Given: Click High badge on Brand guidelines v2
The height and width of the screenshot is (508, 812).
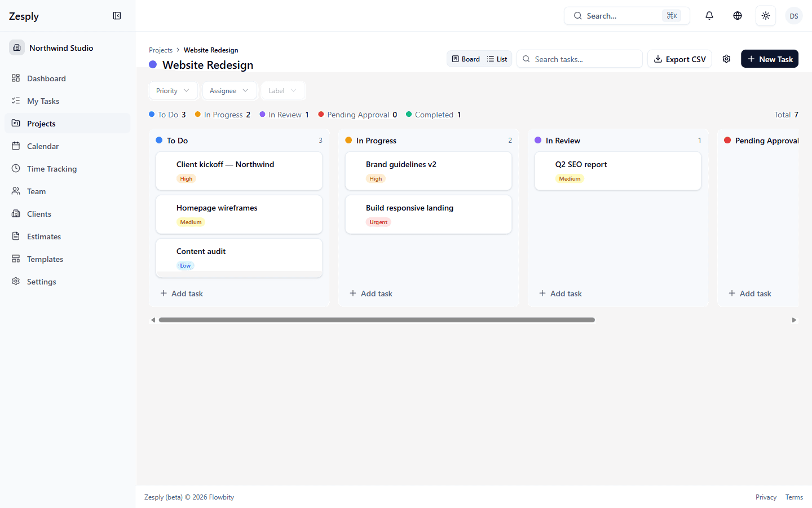Looking at the screenshot, I should pos(376,179).
